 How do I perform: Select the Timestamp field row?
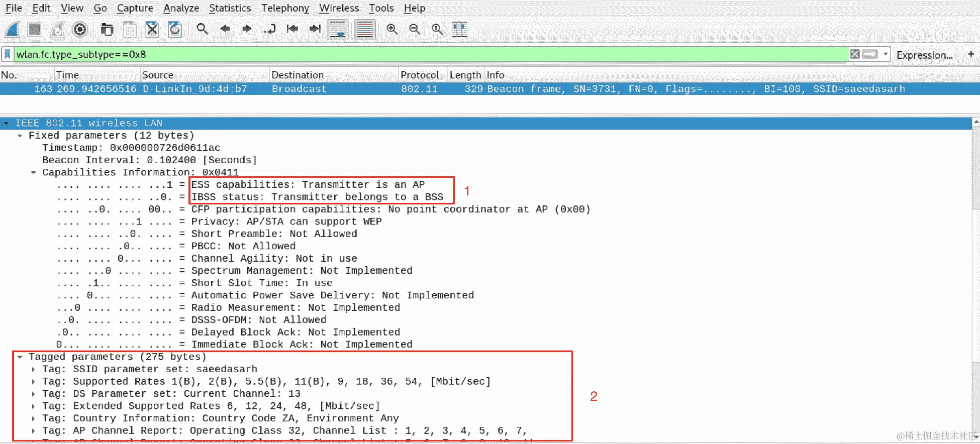click(485, 148)
